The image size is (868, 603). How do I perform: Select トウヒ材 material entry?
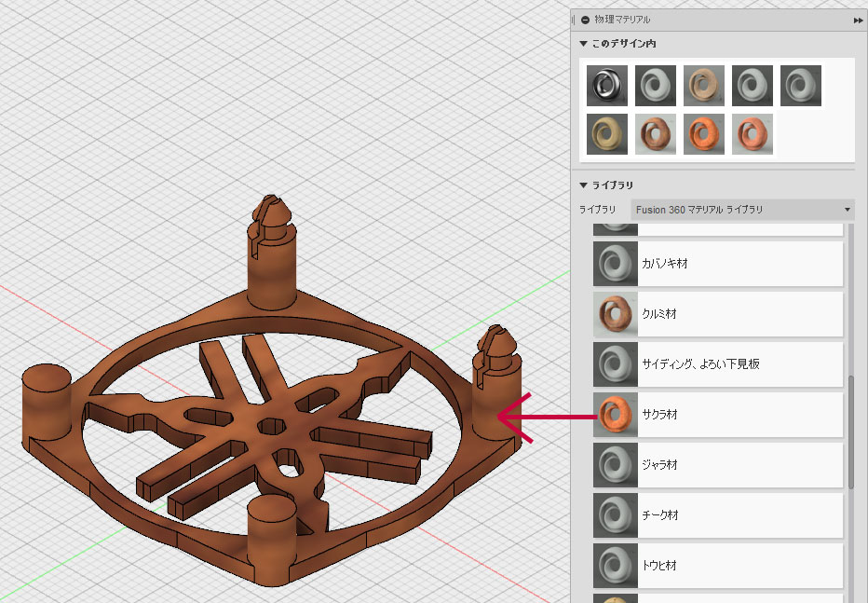717,566
